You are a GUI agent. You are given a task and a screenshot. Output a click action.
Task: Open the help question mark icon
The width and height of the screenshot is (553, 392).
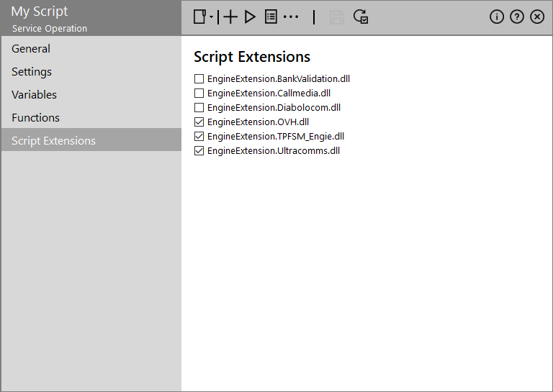point(517,17)
